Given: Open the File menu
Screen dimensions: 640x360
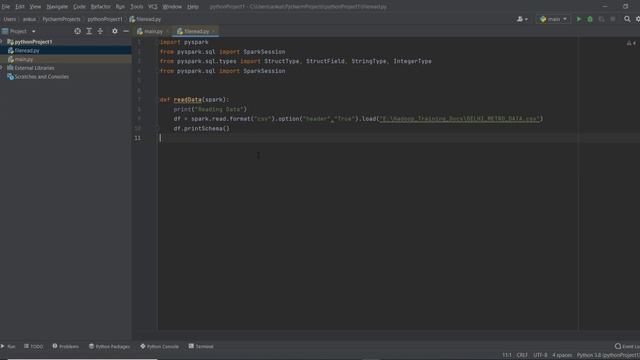Looking at the screenshot, I should [x=6, y=7].
